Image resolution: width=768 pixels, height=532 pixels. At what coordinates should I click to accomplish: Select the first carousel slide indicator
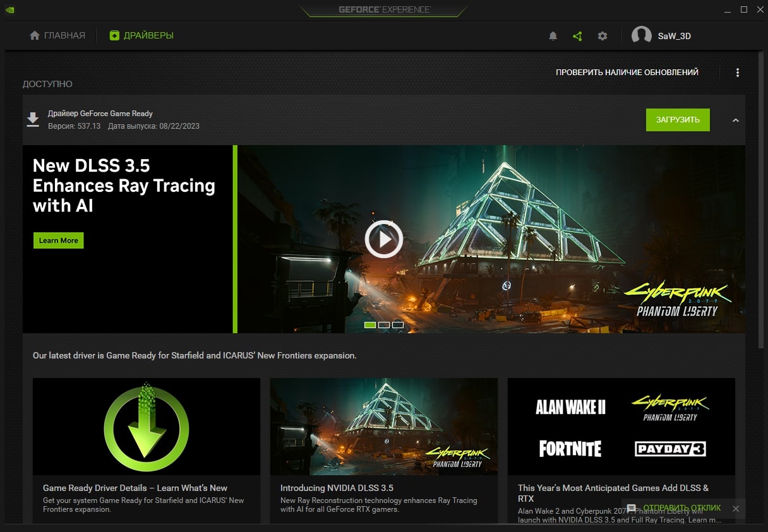tap(370, 325)
